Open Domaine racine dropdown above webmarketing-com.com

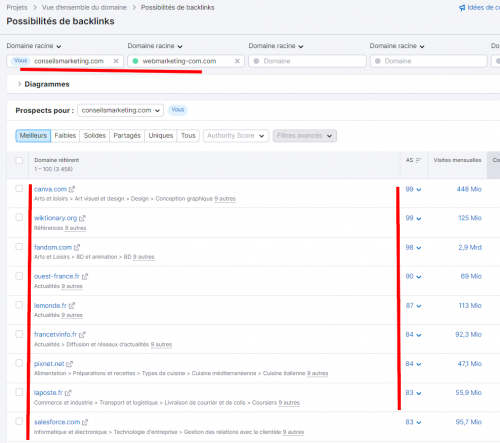(x=155, y=46)
